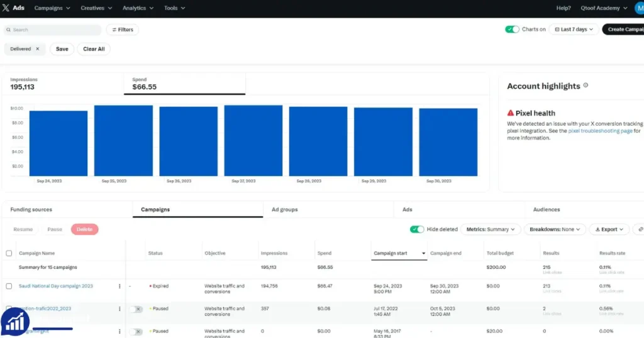Click the Help? link
Image resolution: width=644 pixels, height=338 pixels.
point(563,8)
